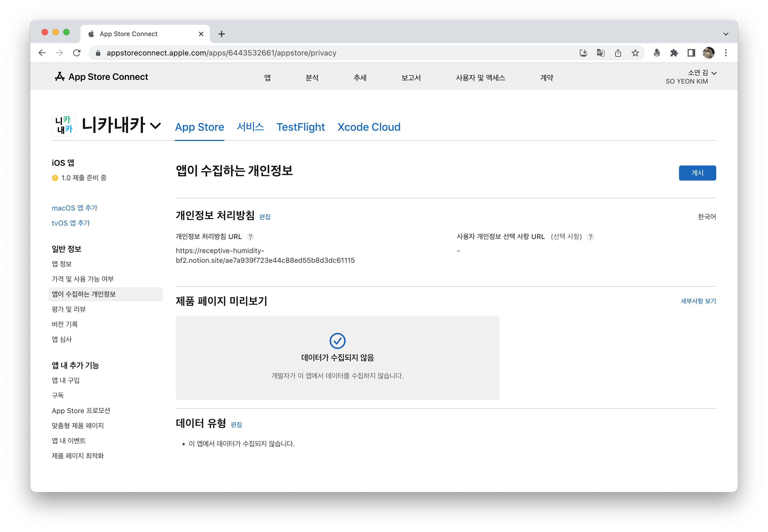Select the App Store tab

coord(200,127)
